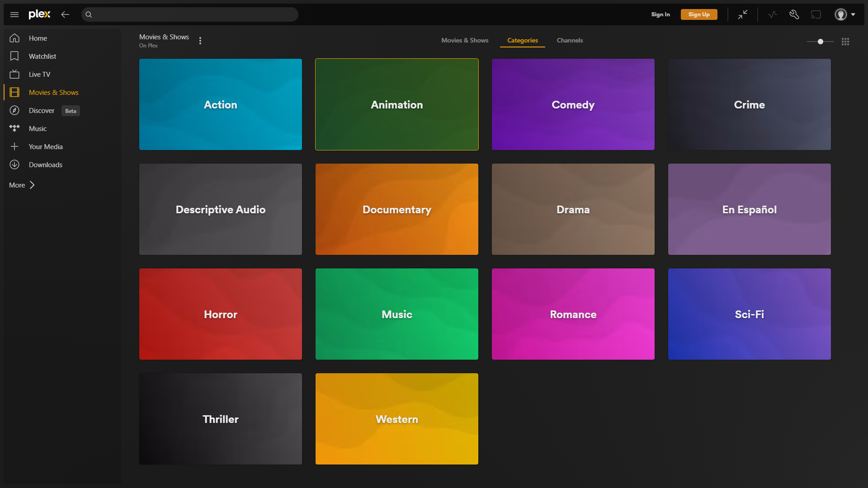
Task: Click the back navigation arrow icon
Action: [x=65, y=14]
